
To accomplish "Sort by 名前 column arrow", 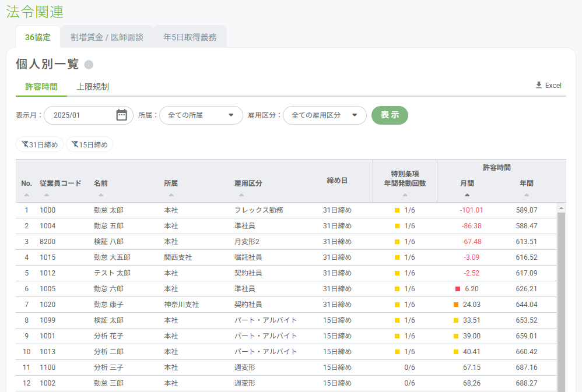I will (x=101, y=195).
